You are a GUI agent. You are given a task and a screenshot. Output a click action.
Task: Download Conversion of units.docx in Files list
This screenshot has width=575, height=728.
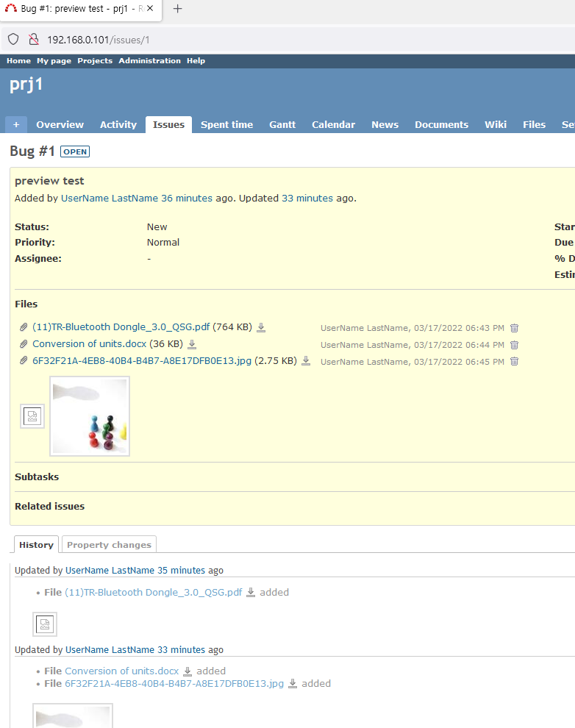click(192, 344)
